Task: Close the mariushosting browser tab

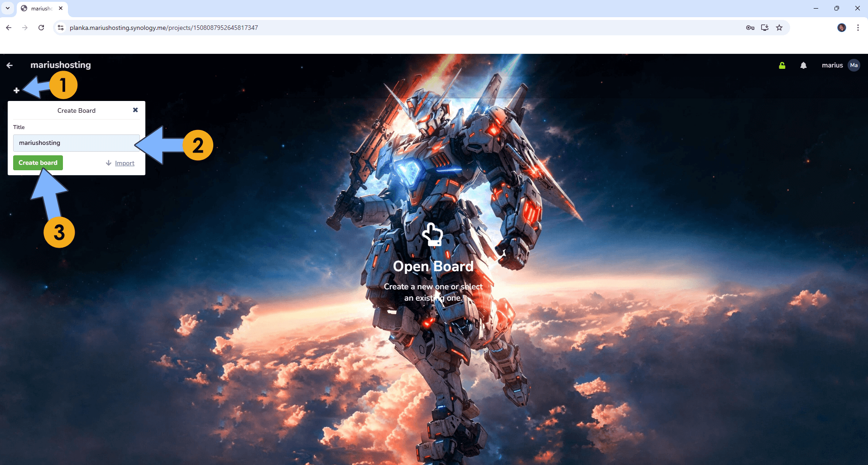Action: (61, 8)
